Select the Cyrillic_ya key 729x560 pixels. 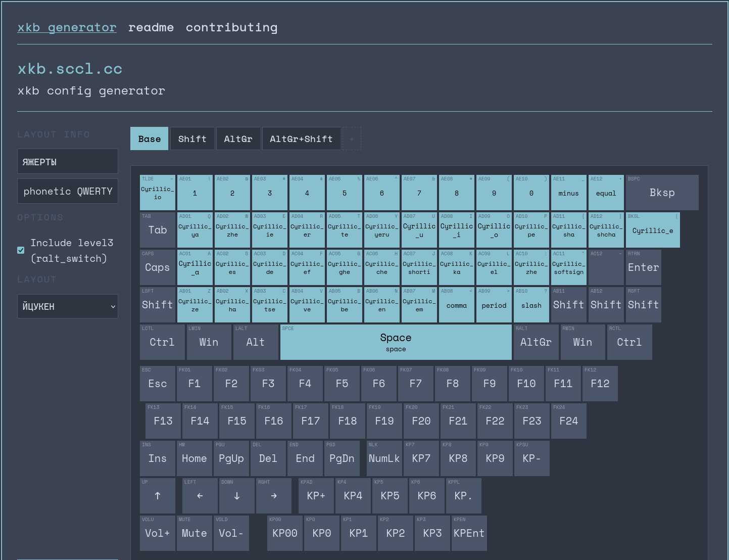point(195,230)
